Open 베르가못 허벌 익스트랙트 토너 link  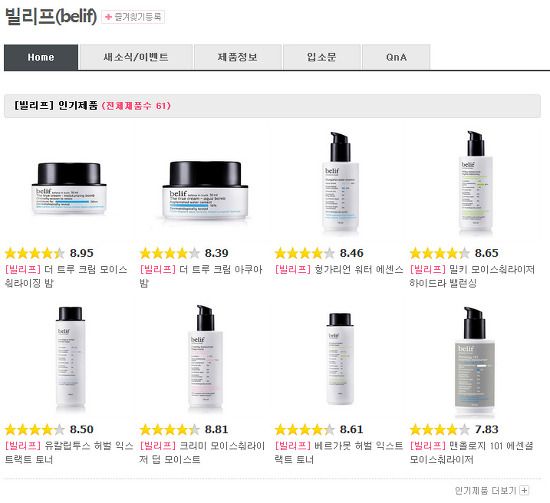point(338,452)
